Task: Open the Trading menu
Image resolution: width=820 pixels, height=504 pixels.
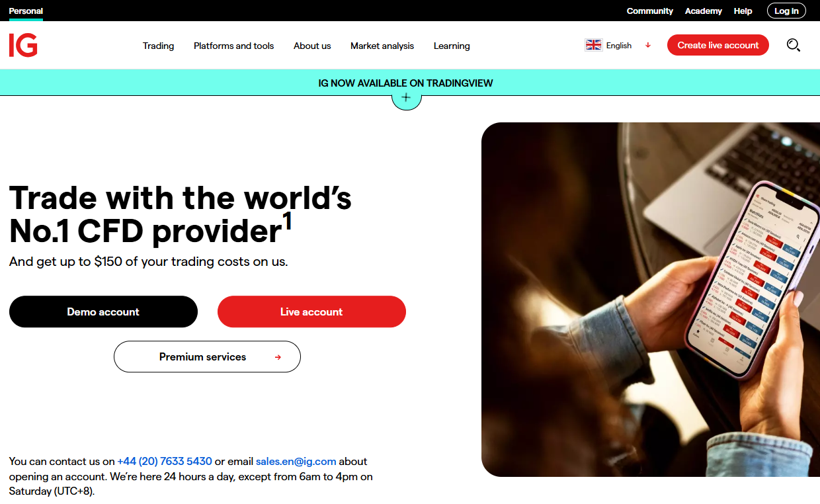Action: tap(159, 46)
